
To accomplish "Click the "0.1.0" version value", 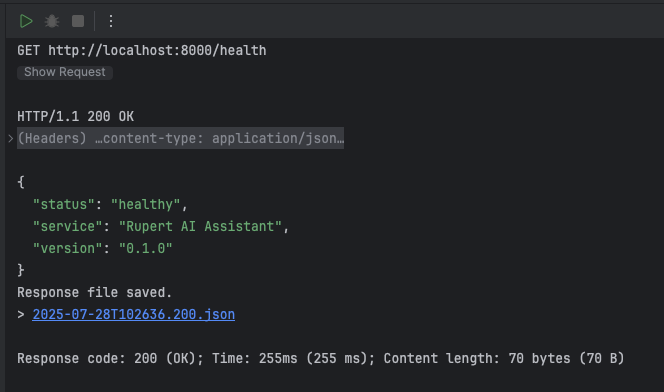I will pyautogui.click(x=145, y=248).
